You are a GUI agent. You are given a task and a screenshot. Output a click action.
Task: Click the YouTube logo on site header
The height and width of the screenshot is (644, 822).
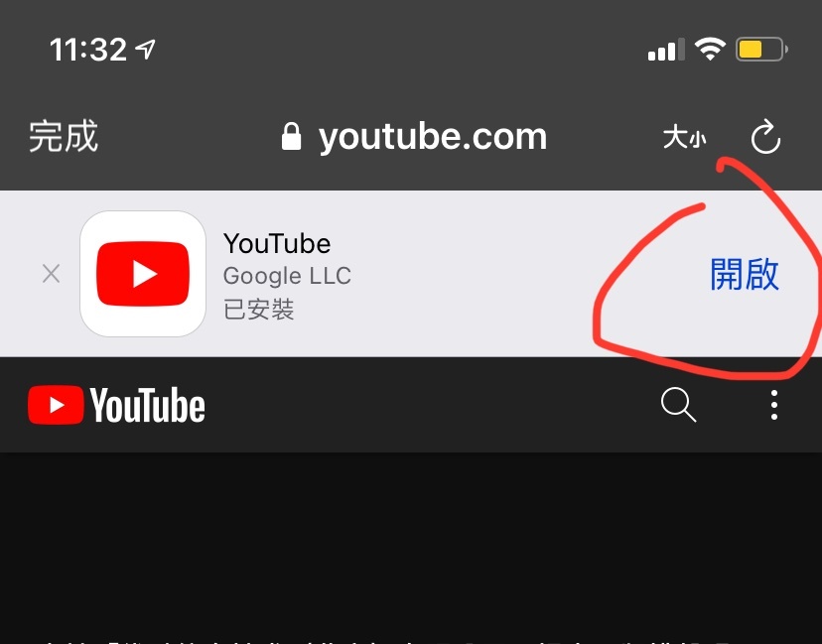pyautogui.click(x=116, y=405)
